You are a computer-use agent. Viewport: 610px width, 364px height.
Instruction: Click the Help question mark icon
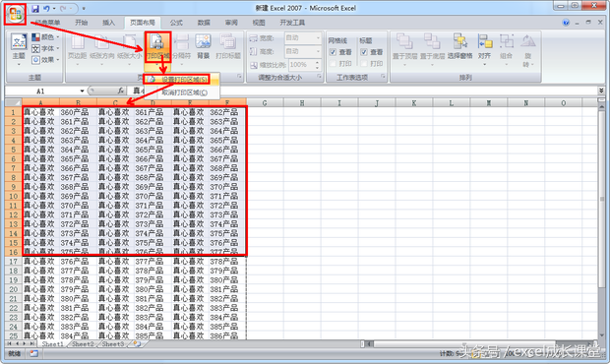pos(566,23)
